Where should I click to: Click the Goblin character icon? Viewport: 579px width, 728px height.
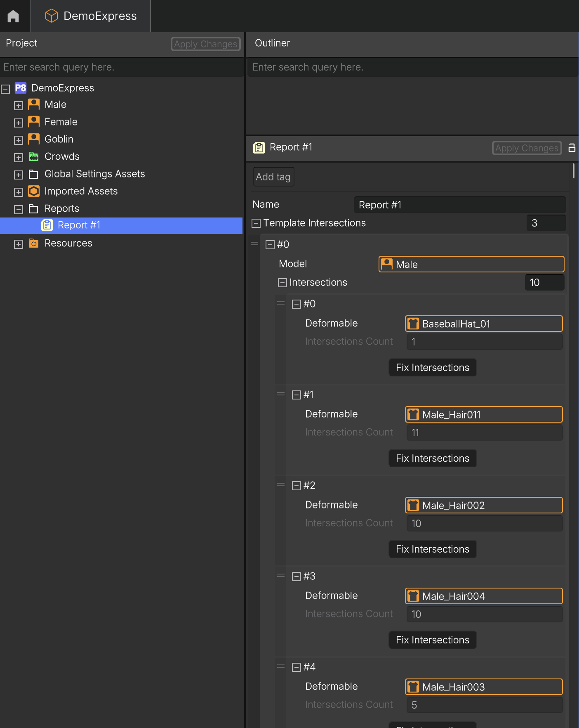[34, 139]
